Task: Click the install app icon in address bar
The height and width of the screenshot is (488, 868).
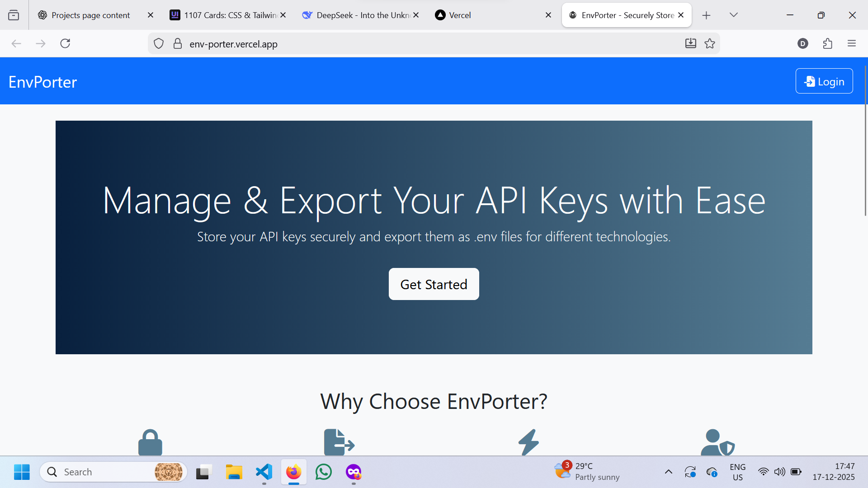Action: [x=690, y=43]
